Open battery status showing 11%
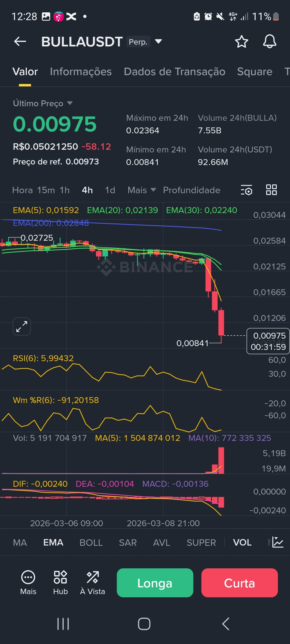Image resolution: width=290 pixels, height=644 pixels. tap(266, 17)
